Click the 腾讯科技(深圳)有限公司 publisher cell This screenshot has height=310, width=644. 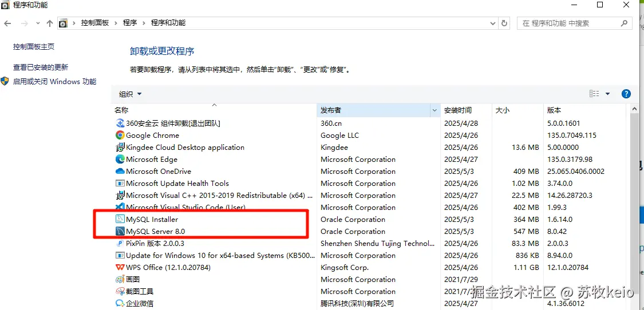[x=357, y=304]
